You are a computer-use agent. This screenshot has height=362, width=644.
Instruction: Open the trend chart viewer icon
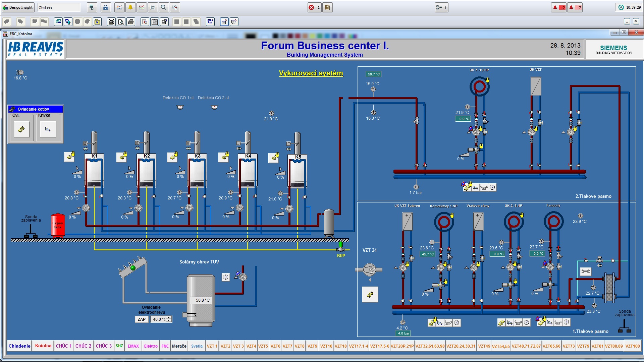[142, 7]
